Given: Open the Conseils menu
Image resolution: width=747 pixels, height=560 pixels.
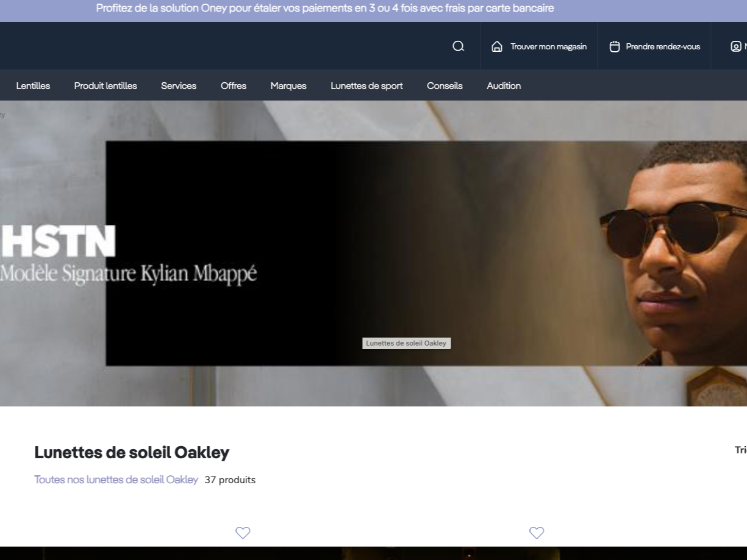Looking at the screenshot, I should (x=445, y=86).
